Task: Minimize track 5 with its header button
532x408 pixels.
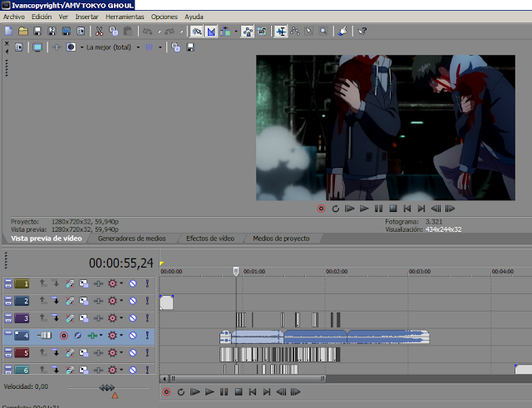Action: (x=8, y=351)
